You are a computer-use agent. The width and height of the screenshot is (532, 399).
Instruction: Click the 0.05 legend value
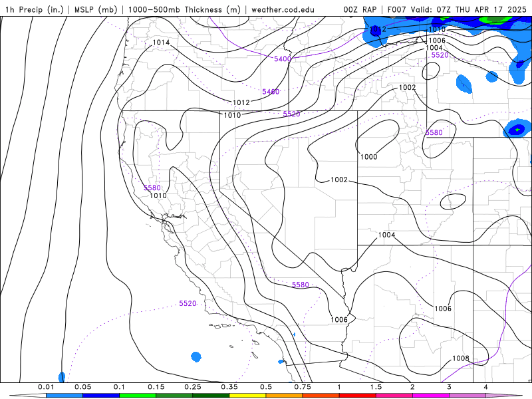[x=82, y=387]
